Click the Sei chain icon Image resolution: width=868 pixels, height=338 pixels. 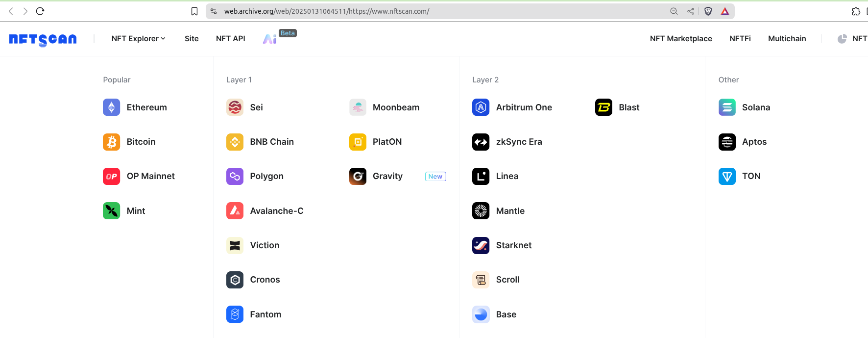pyautogui.click(x=235, y=107)
